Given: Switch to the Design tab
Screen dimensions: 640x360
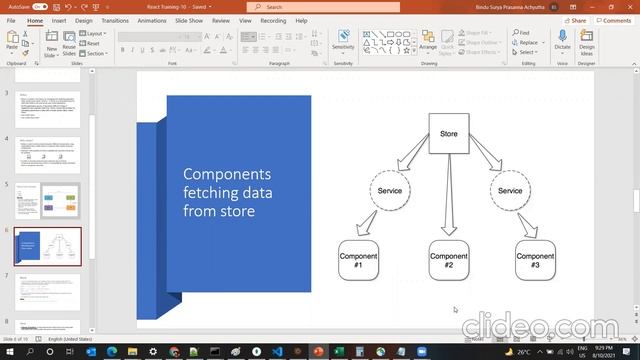Looking at the screenshot, I should click(83, 20).
